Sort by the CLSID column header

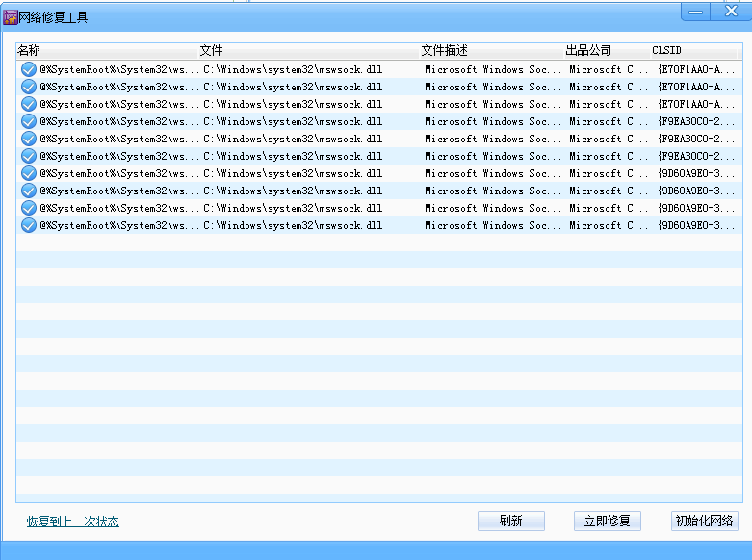coord(694,50)
